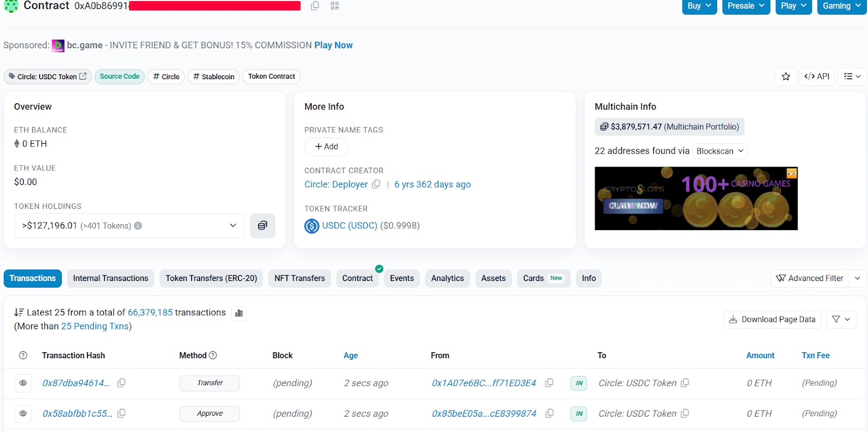The image size is (868, 432).
Task: Open the list options menu icon
Action: [x=852, y=77]
